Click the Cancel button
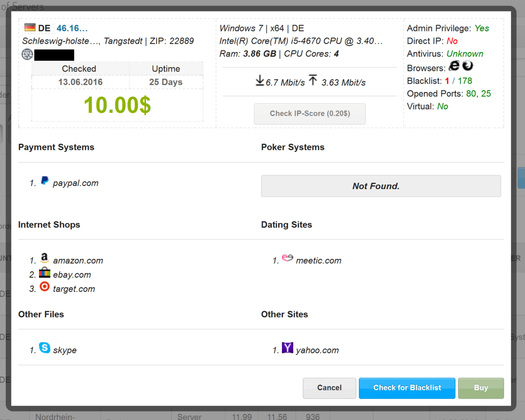The image size is (525, 420). [x=329, y=388]
